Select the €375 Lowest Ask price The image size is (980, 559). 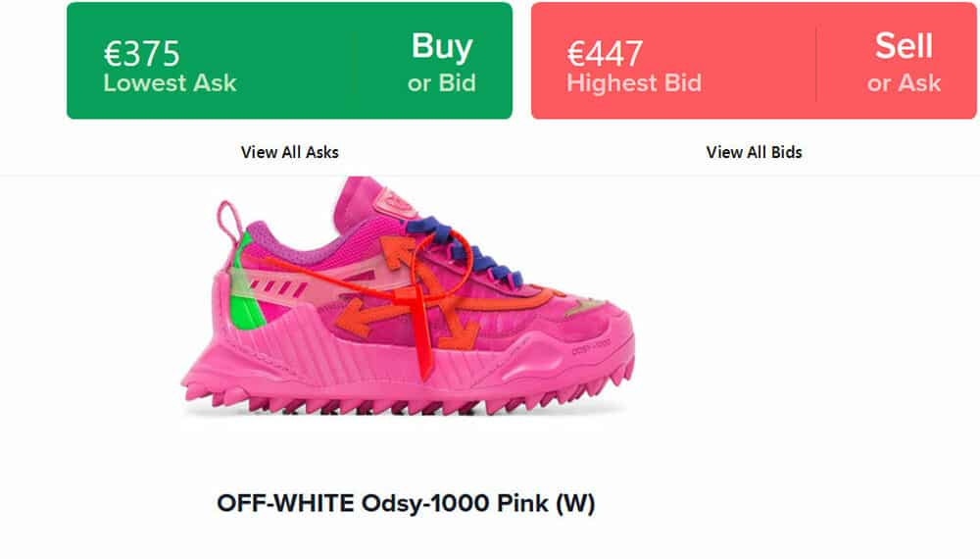pyautogui.click(x=142, y=53)
